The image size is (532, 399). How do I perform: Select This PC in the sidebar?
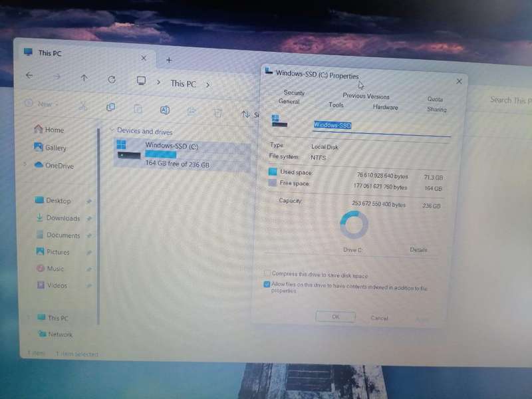click(53, 318)
